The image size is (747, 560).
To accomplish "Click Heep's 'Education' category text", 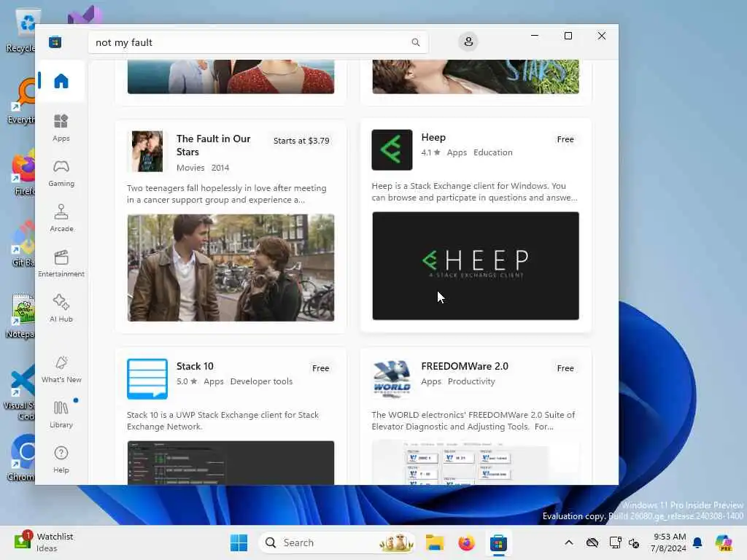I will tap(492, 152).
